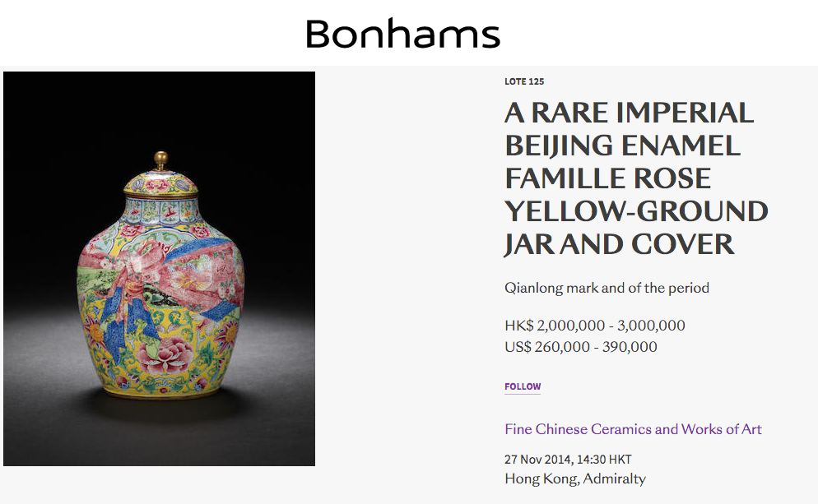Click the pink peony flower on the jar

[x=165, y=355]
